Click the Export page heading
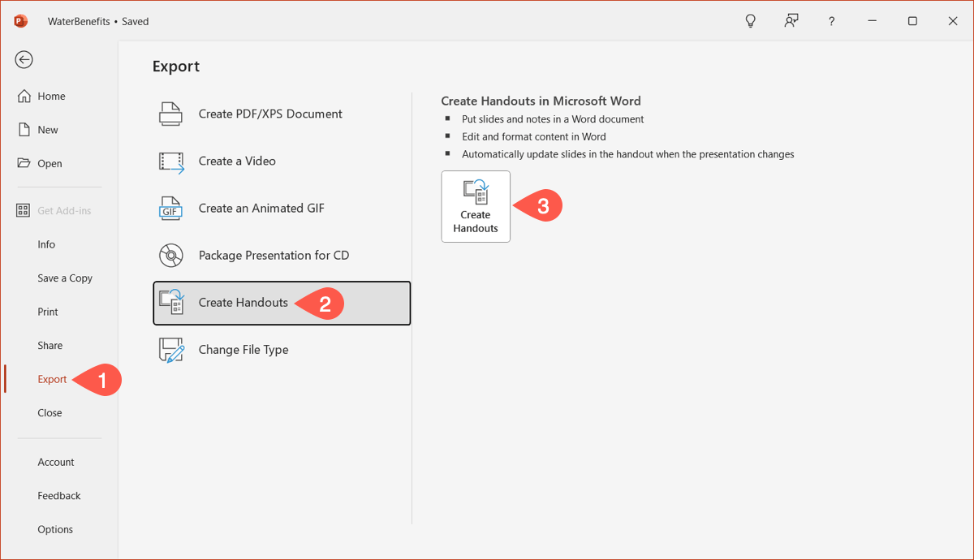The height and width of the screenshot is (560, 974). coord(176,67)
